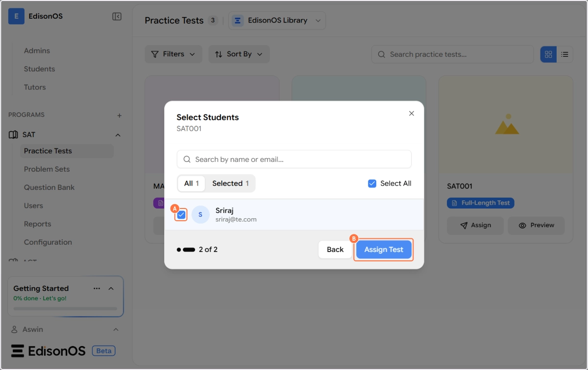Open Getting Started more options menu
Image resolution: width=588 pixels, height=370 pixels.
97,288
